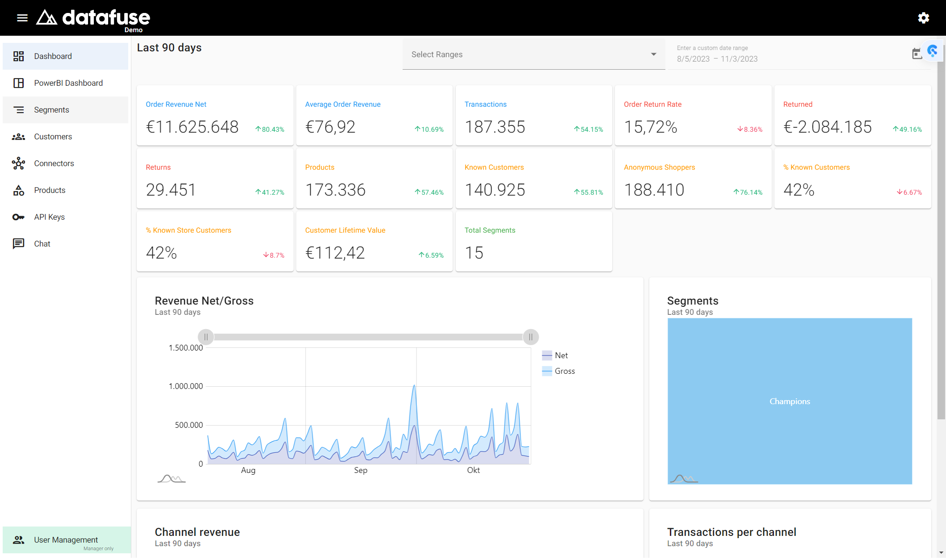This screenshot has width=946, height=560.
Task: Click the blue assistant floating icon
Action: tap(933, 50)
